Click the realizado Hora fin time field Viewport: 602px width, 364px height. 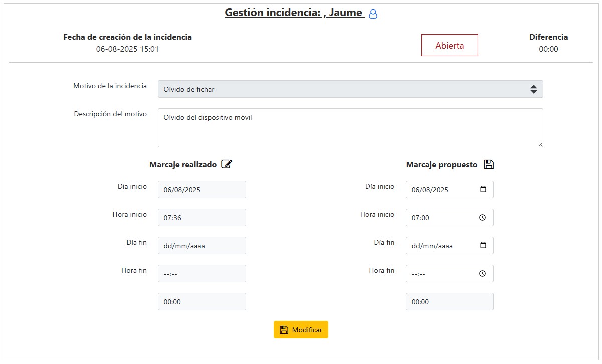tap(202, 274)
